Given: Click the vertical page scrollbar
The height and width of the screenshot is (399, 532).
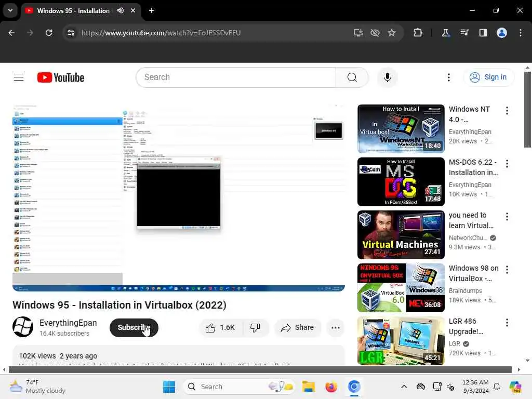Looking at the screenshot, I should click(527, 110).
